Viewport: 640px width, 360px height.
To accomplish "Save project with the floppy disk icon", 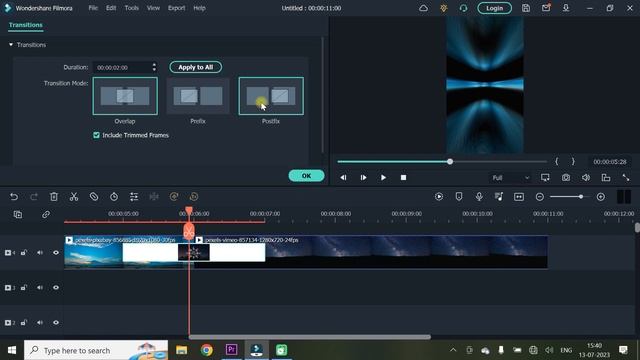I will (x=526, y=8).
